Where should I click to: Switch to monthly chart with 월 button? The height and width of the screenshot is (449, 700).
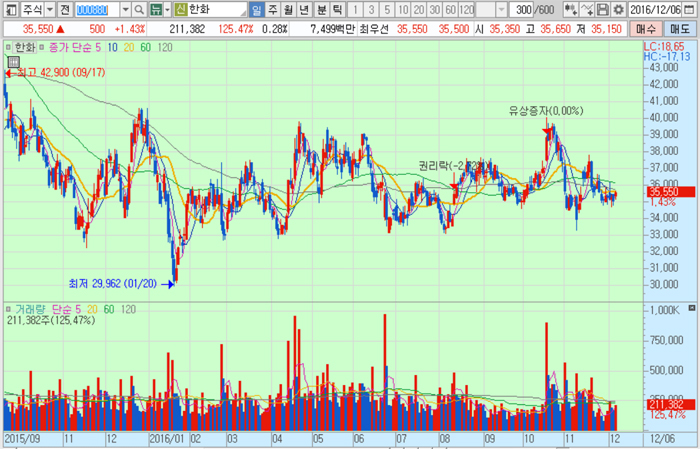point(289,9)
